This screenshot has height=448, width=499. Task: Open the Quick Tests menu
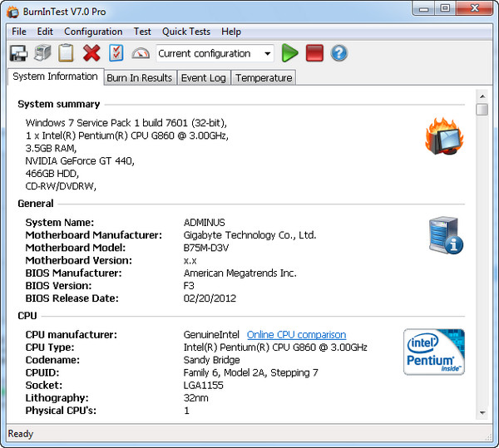click(186, 32)
